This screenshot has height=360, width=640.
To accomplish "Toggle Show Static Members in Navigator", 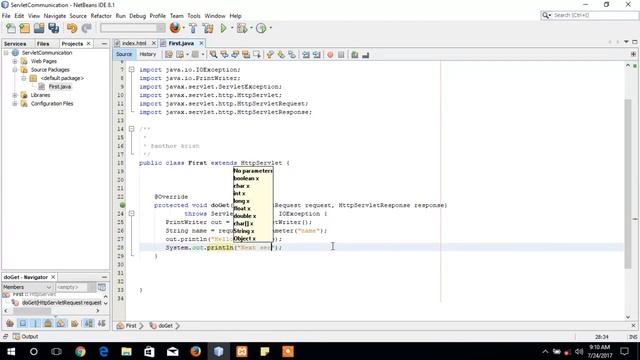I will (x=35, y=323).
